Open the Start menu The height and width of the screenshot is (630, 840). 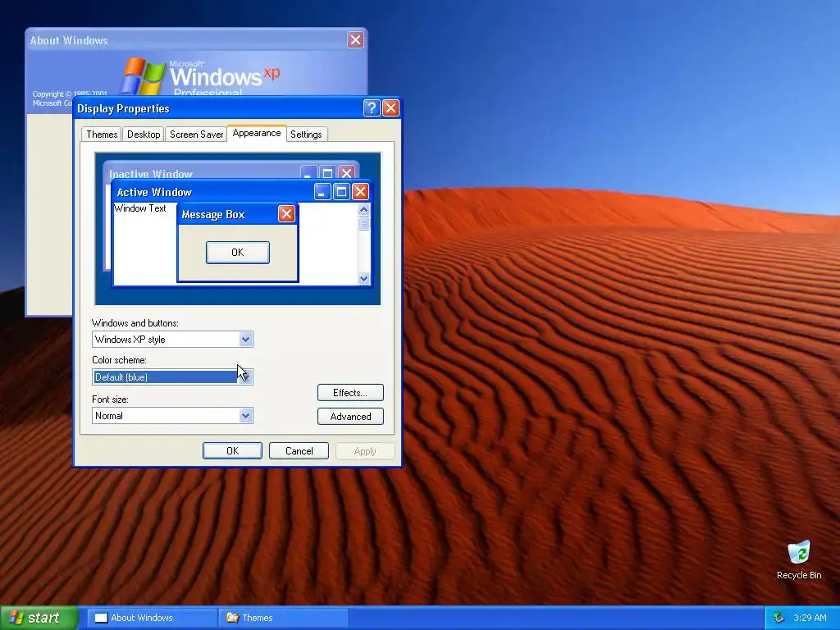coord(39,618)
